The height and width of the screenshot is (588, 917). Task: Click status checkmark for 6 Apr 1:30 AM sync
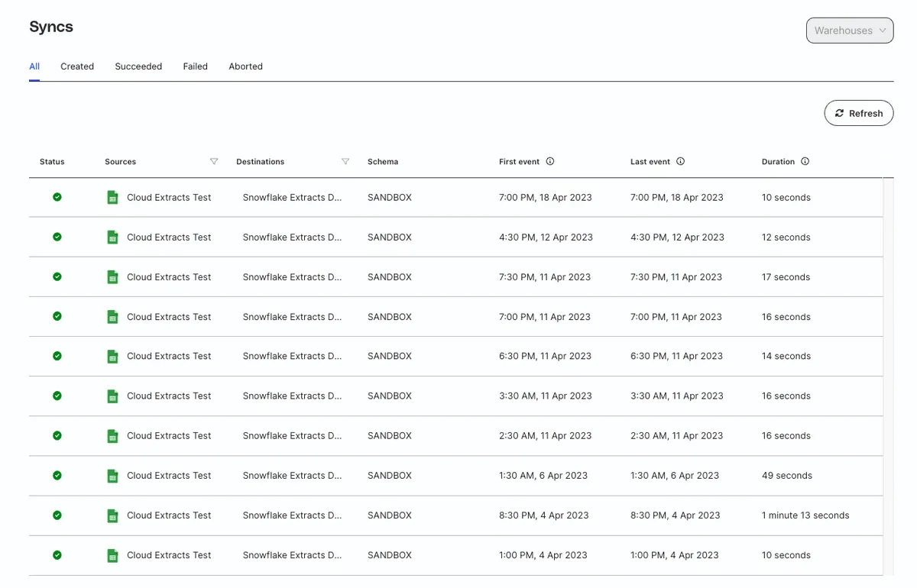(57, 475)
